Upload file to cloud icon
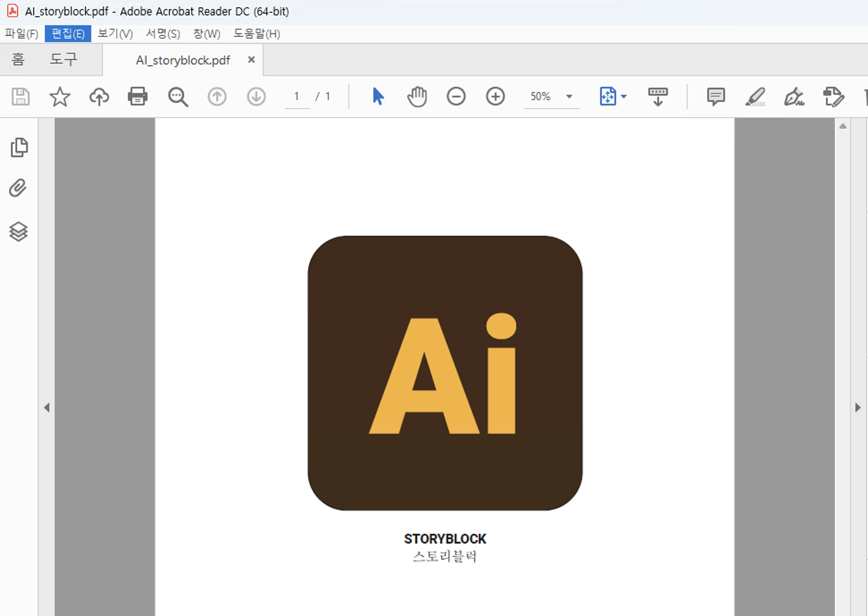868x616 pixels. pyautogui.click(x=99, y=96)
